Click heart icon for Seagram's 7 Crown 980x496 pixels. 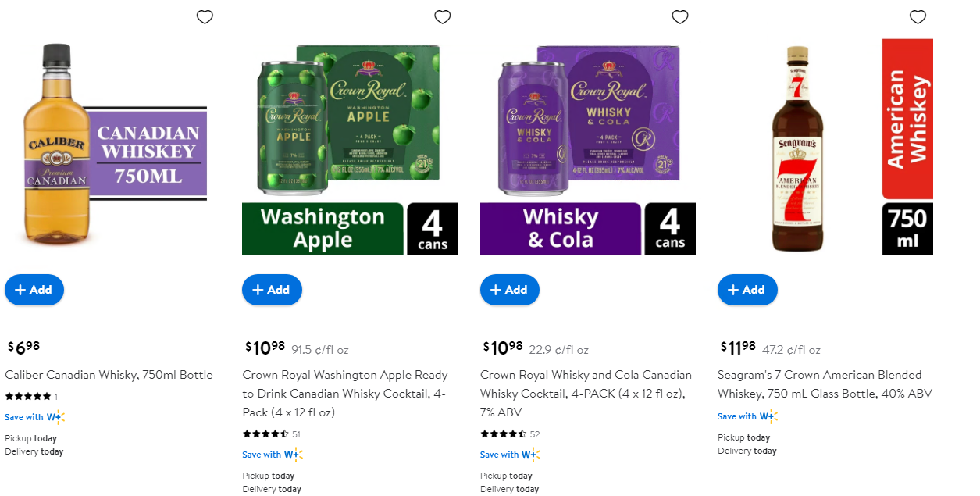tap(918, 17)
